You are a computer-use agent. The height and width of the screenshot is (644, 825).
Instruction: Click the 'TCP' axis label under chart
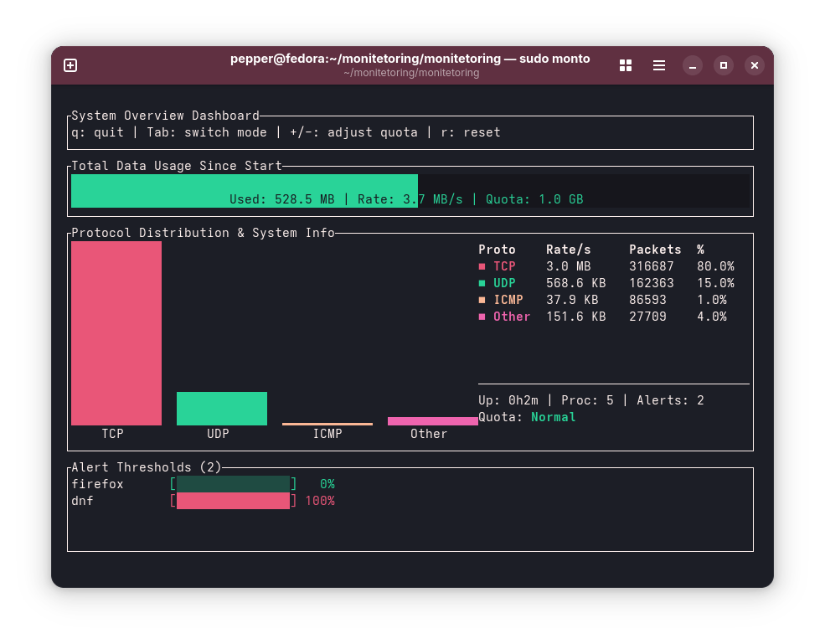pos(112,434)
